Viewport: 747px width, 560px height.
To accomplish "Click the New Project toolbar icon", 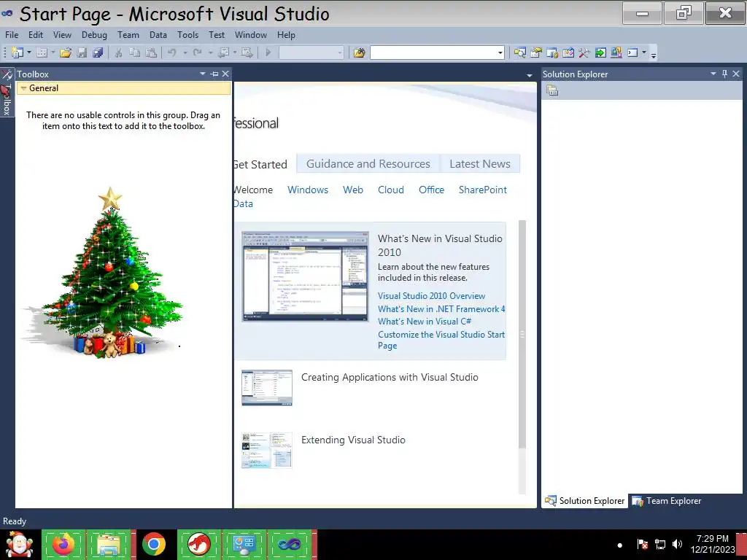I will (17, 52).
